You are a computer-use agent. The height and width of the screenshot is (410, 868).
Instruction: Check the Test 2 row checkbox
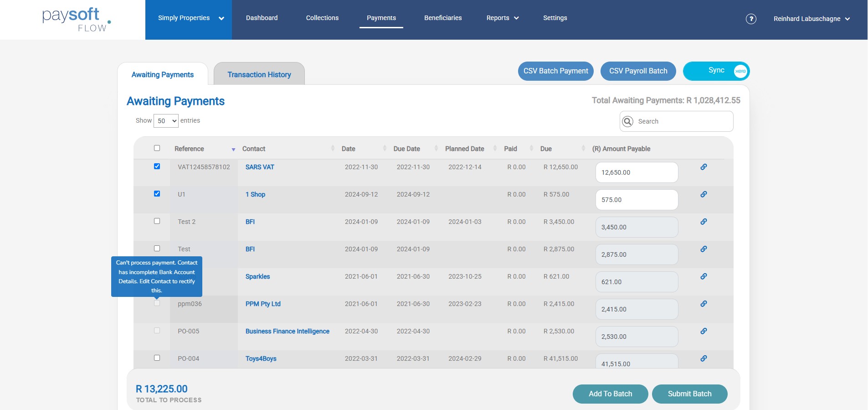[x=157, y=221]
